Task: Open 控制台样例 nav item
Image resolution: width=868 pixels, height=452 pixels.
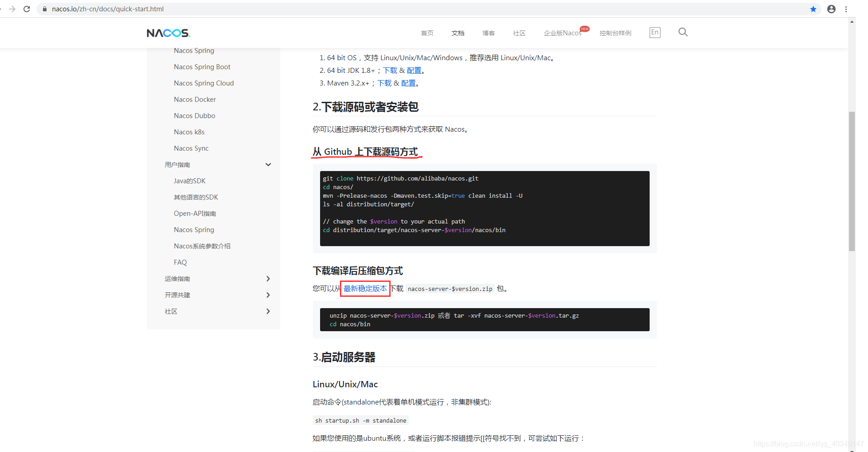Action: click(615, 33)
